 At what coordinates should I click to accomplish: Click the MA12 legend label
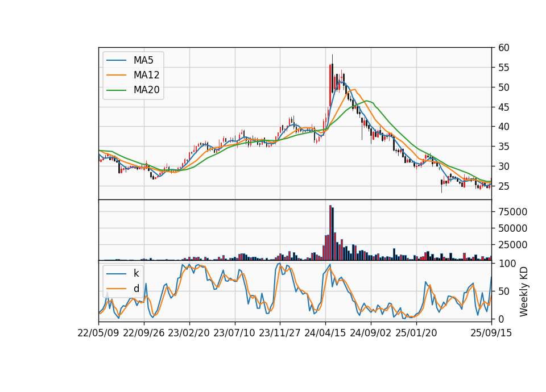coord(146,75)
